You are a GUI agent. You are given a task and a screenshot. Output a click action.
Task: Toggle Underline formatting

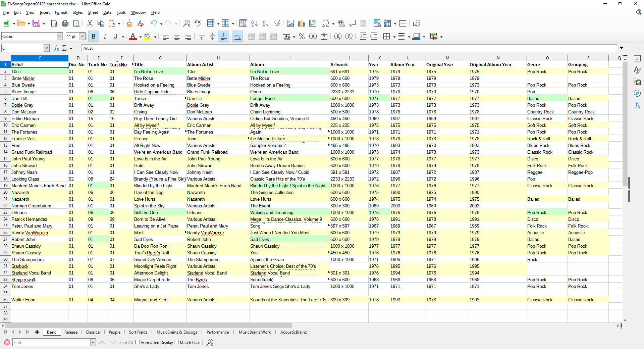point(115,37)
